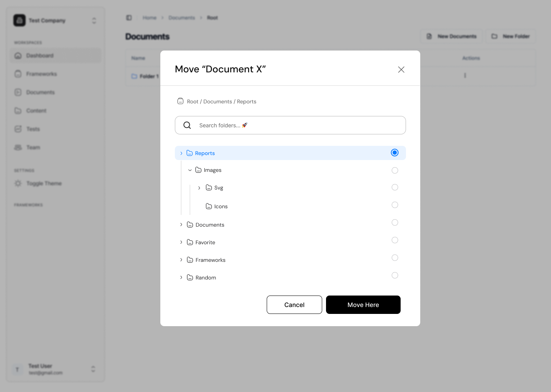Screen dimensions: 551x392
Task: Click the Svg folder icon
Action: (209, 188)
